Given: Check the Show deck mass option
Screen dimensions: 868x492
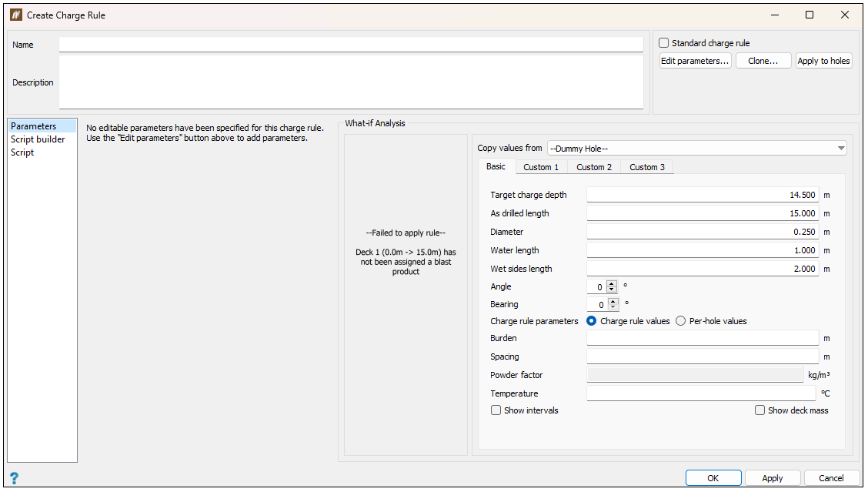Looking at the screenshot, I should [759, 410].
